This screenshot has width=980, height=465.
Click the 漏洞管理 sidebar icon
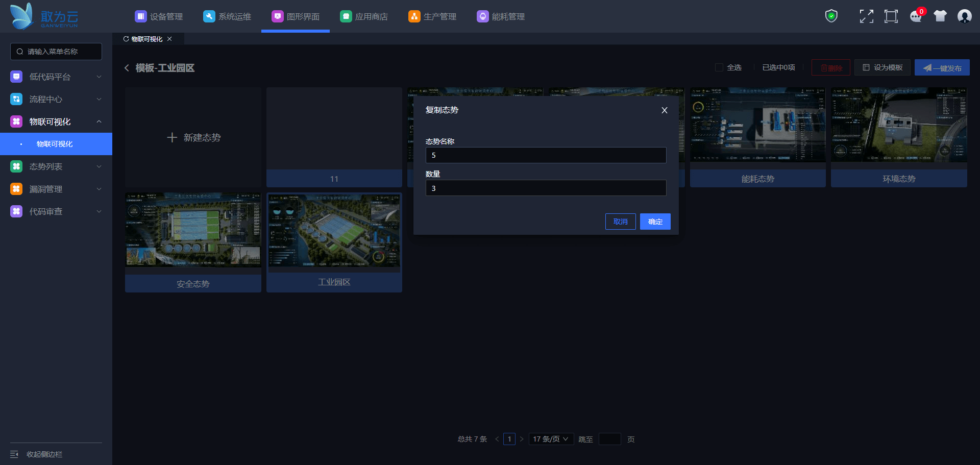(16, 189)
